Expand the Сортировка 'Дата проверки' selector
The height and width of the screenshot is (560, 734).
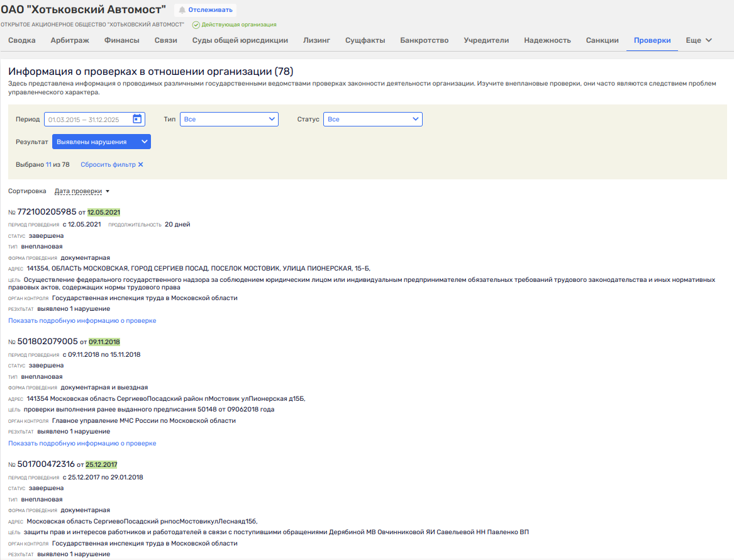point(82,191)
